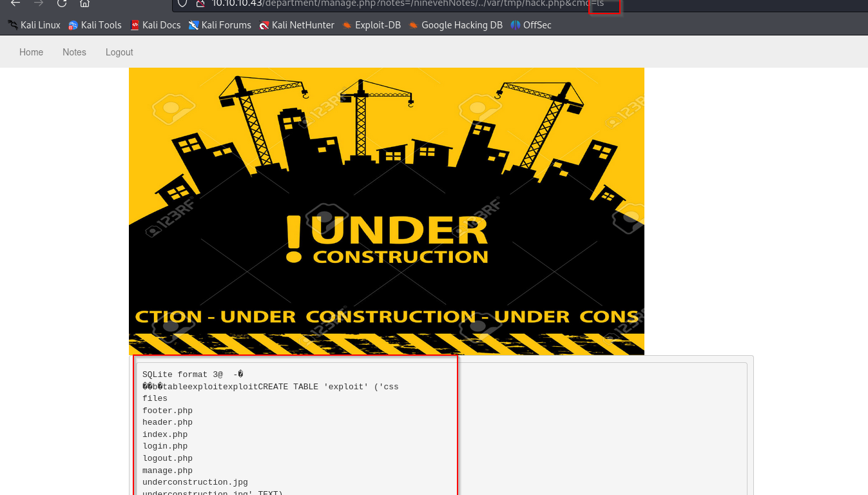This screenshot has width=868, height=495.
Task: Select Home in the page navbar
Action: (x=31, y=52)
